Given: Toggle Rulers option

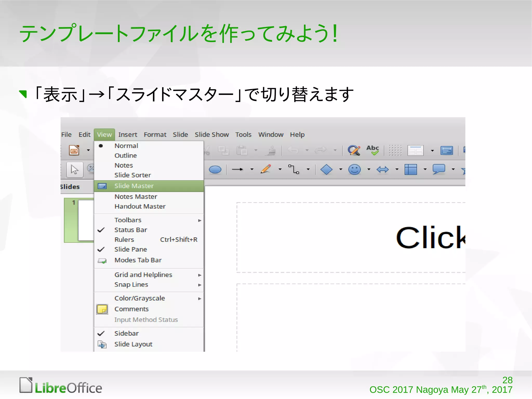Looking at the screenshot, I should (x=149, y=240).
